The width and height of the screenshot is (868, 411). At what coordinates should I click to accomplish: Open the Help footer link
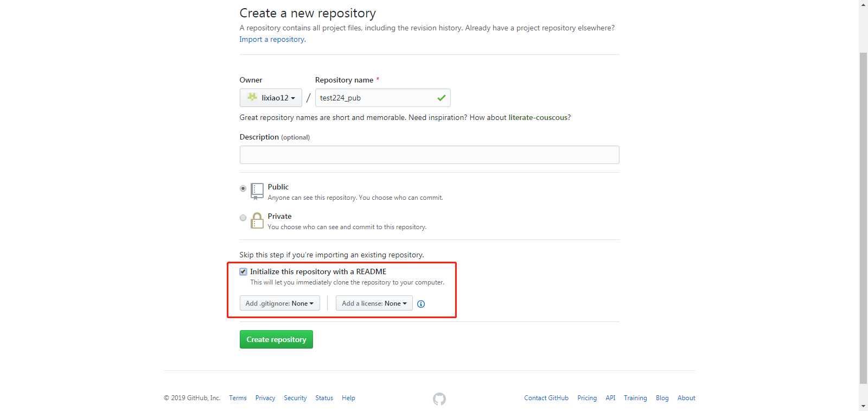click(x=348, y=398)
